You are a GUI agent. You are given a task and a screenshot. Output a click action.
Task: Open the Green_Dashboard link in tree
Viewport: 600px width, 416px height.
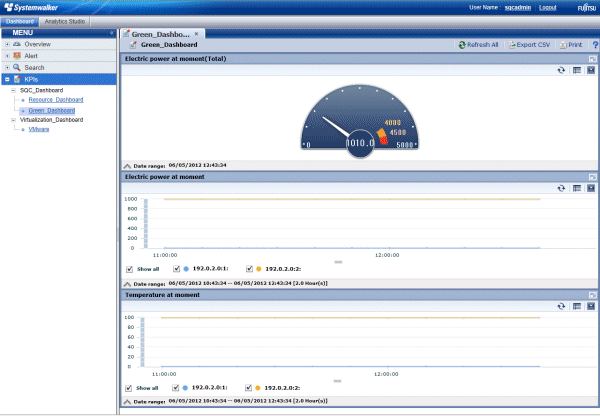tap(52, 111)
